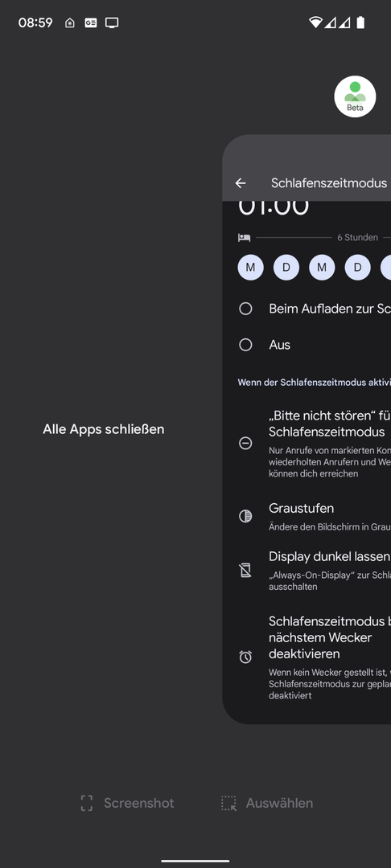391x868 pixels.
Task: Tap the Screenshot button label
Action: [139, 803]
